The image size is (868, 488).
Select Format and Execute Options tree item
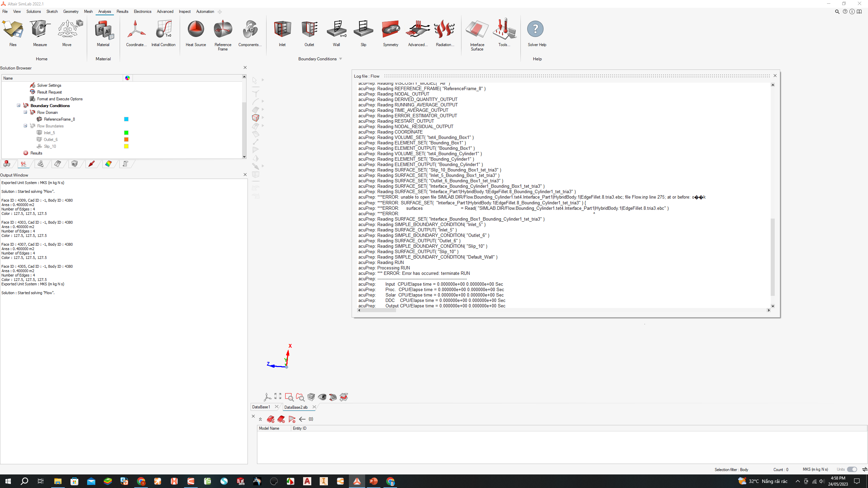point(60,99)
